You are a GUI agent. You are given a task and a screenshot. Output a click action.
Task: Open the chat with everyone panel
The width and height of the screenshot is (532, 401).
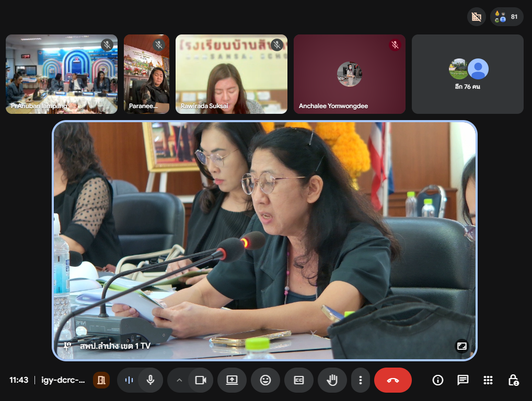[463, 380]
